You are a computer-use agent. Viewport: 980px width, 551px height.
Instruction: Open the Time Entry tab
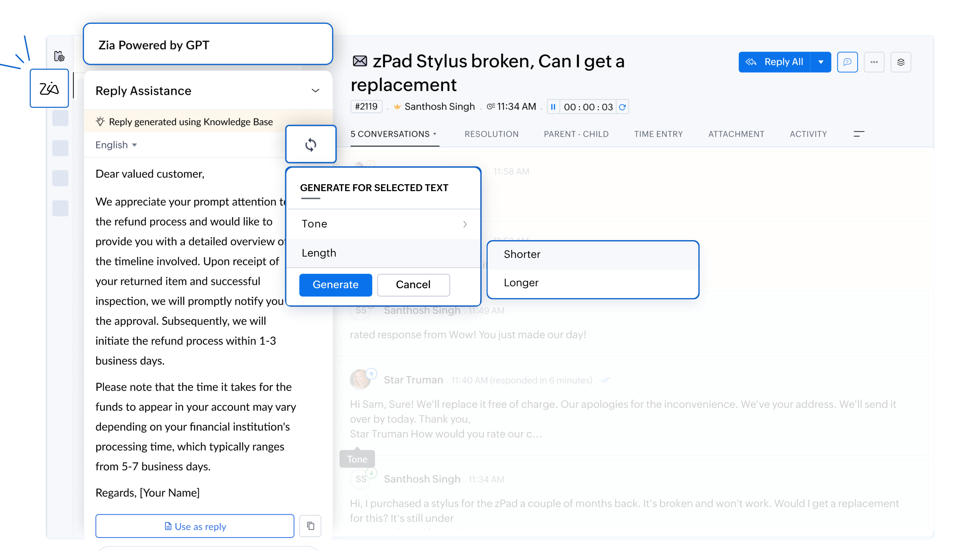[658, 134]
